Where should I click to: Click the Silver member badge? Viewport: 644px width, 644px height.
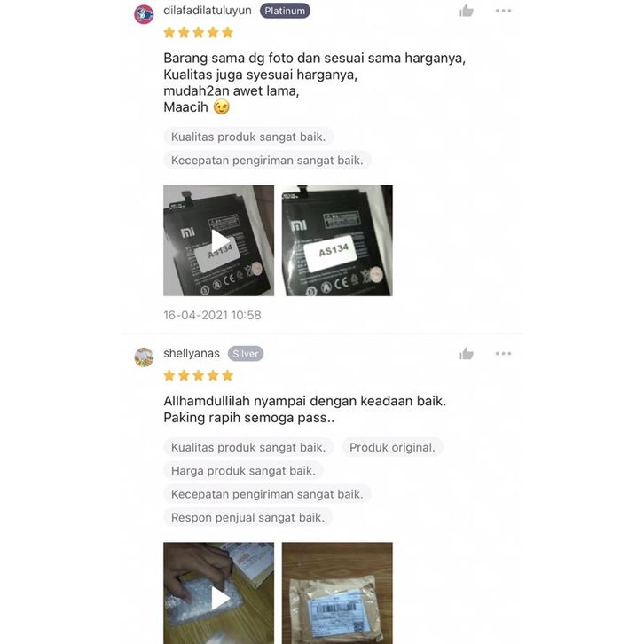tap(246, 354)
